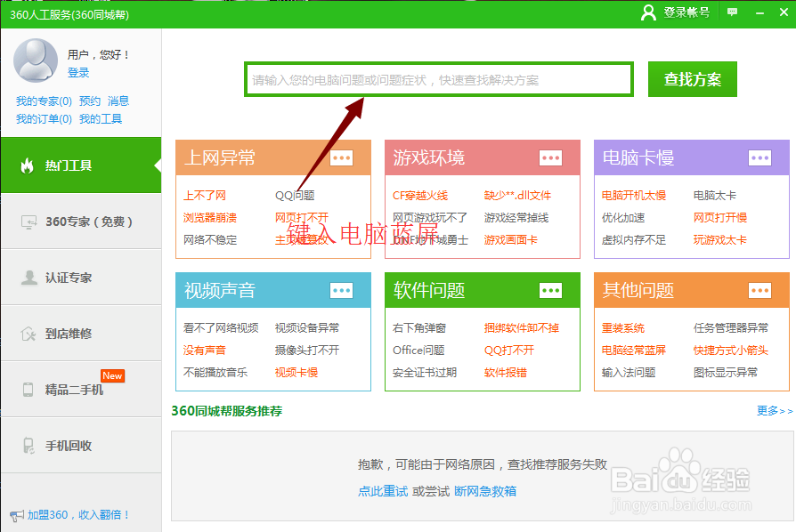Viewport: 796px width, 532px height.
Task: Select 没有声音 problem
Action: 205,350
